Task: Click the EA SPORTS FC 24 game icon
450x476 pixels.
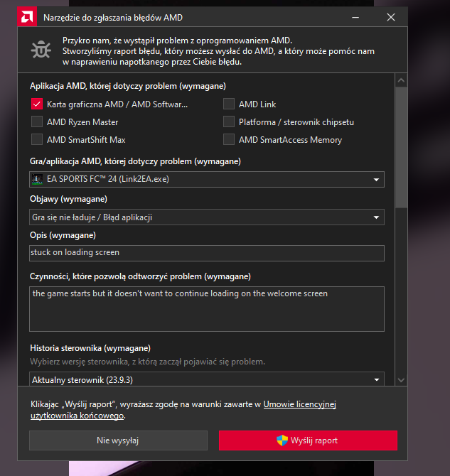Action: (38, 179)
